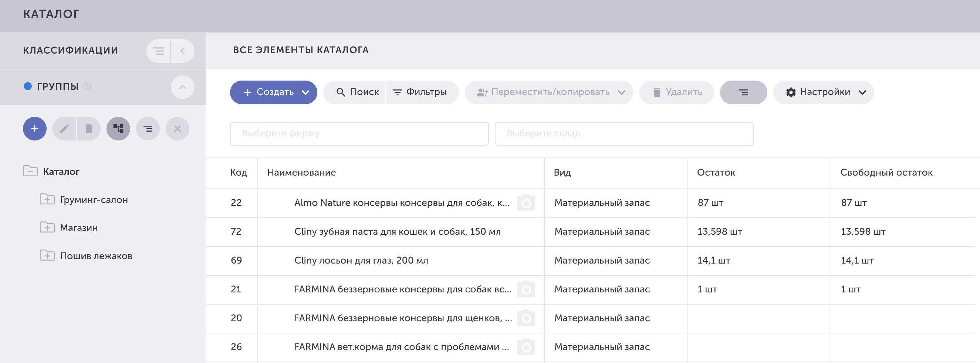Open FARMINA вет.корма для собак item
The height and width of the screenshot is (363, 980).
click(402, 347)
